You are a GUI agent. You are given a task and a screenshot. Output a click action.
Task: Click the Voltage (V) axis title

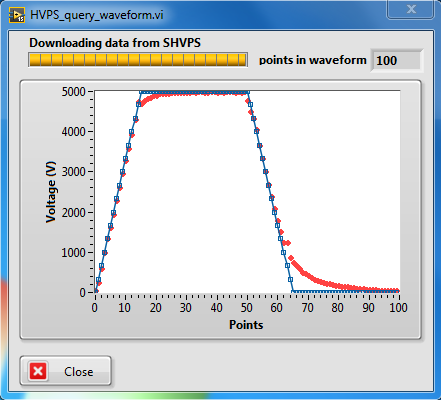pos(51,192)
